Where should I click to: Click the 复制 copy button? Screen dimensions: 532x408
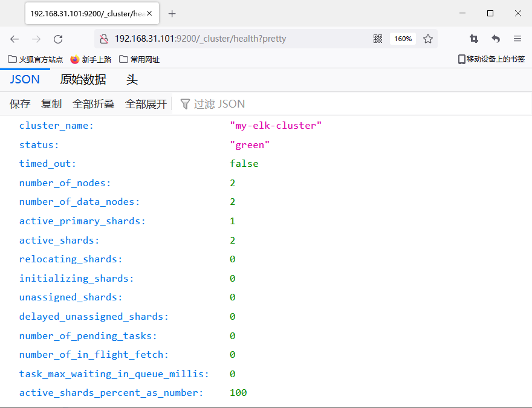point(51,104)
